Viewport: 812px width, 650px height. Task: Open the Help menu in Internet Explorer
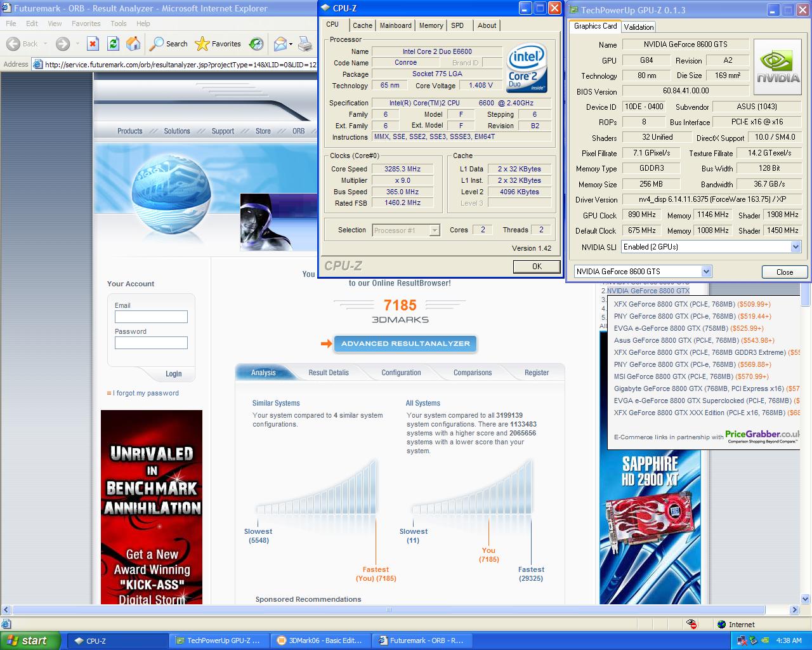coord(143,23)
